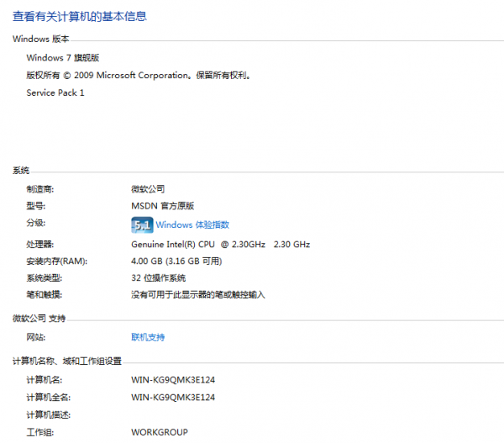The width and height of the screenshot is (504, 443).
Task: Click the 系统 section header
Action: (21, 171)
